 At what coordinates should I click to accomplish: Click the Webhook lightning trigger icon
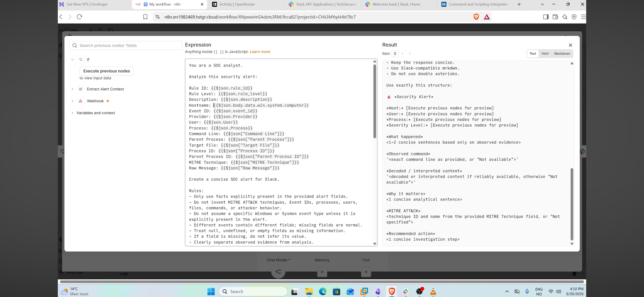click(x=108, y=101)
